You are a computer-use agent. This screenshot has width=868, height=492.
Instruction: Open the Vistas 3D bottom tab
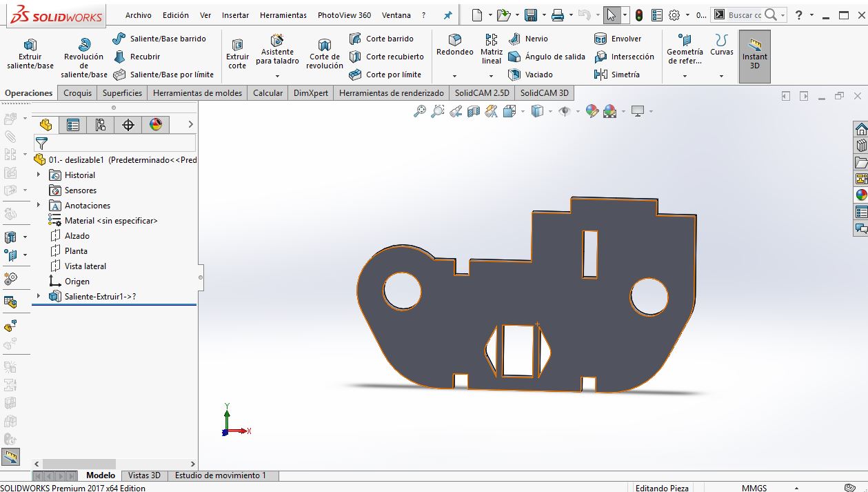pos(144,475)
